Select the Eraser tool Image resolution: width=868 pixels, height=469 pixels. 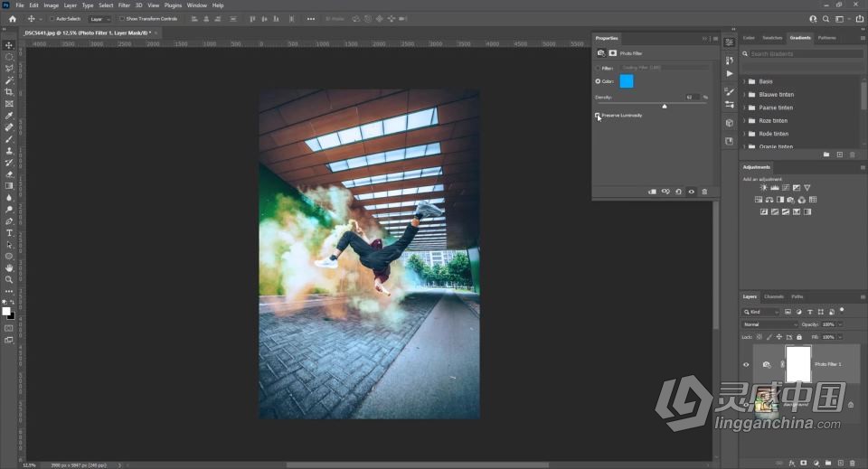pyautogui.click(x=9, y=174)
